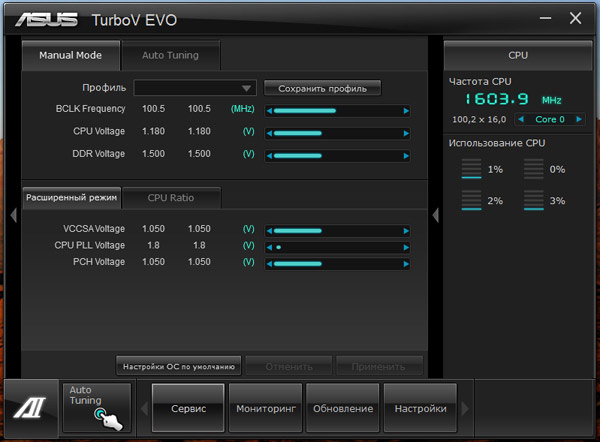Click the CPU panel header button

pyautogui.click(x=518, y=55)
